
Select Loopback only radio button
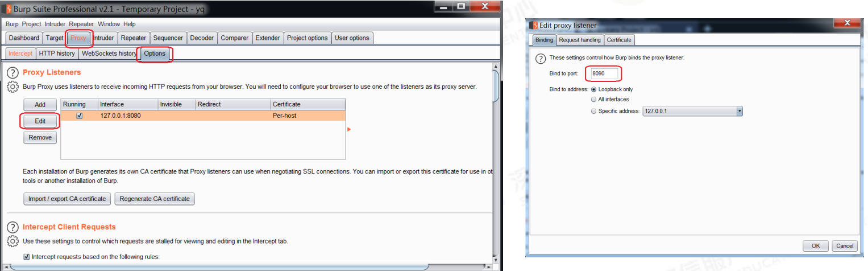pyautogui.click(x=594, y=89)
